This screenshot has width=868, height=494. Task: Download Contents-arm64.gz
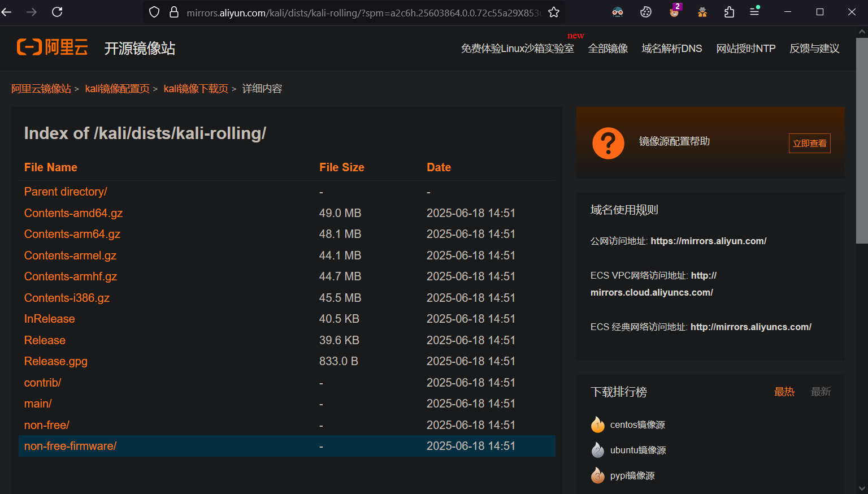click(x=72, y=234)
